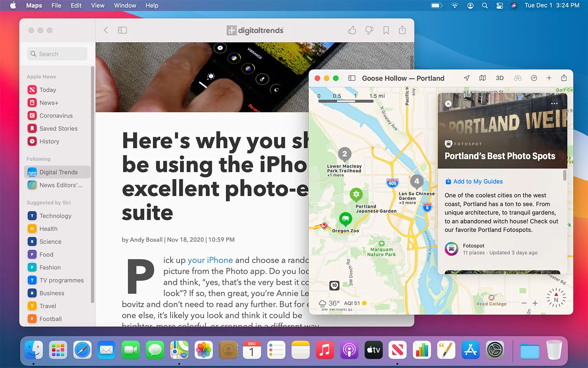This screenshot has height=368, width=588.
Task: Share the Goose Hollow map via share icon
Action: (x=564, y=78)
